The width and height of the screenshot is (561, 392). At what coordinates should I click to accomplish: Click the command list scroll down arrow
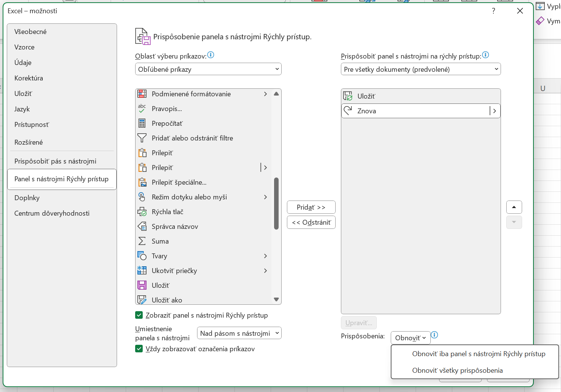tap(276, 299)
